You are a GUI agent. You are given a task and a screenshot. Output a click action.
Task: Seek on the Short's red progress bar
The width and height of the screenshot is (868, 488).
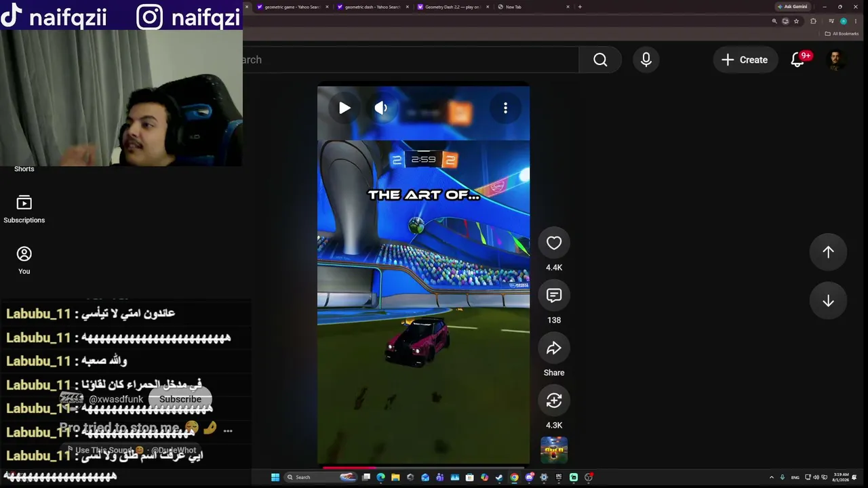[x=424, y=467]
